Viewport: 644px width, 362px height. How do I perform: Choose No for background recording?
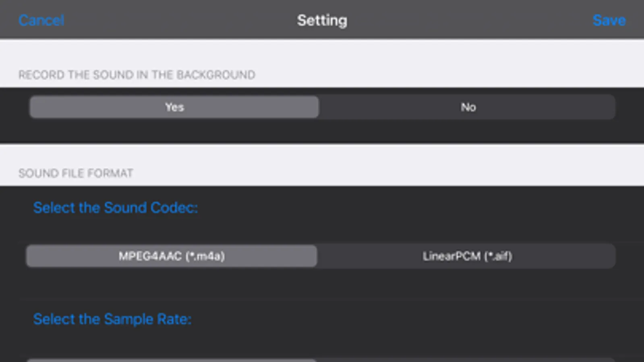pyautogui.click(x=468, y=107)
